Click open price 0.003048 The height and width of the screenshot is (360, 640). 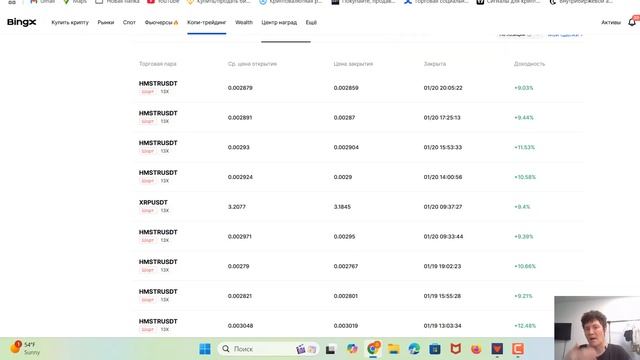pos(240,326)
